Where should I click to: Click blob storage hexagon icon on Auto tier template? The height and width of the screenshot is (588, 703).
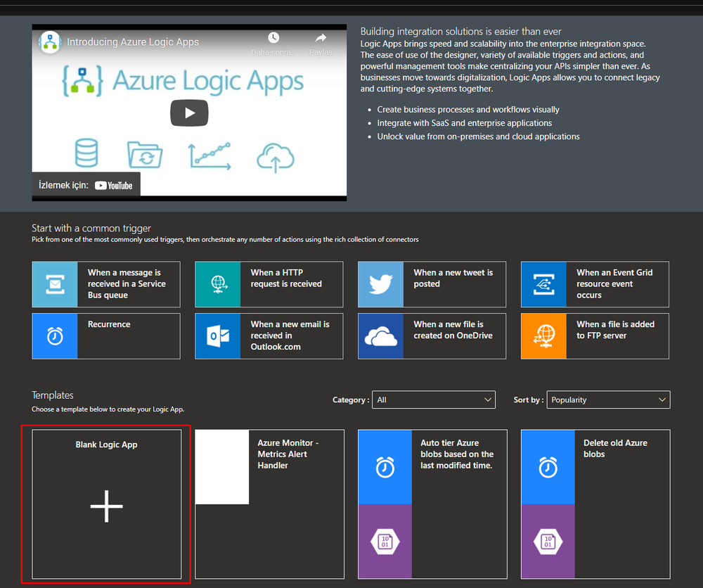click(x=385, y=542)
